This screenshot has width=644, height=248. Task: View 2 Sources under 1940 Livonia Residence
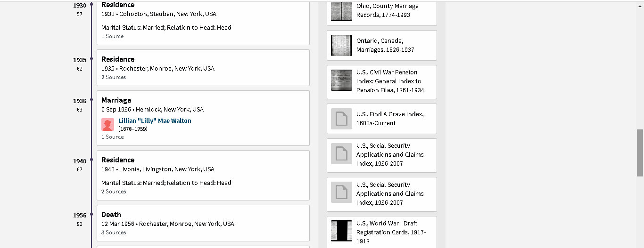114,192
